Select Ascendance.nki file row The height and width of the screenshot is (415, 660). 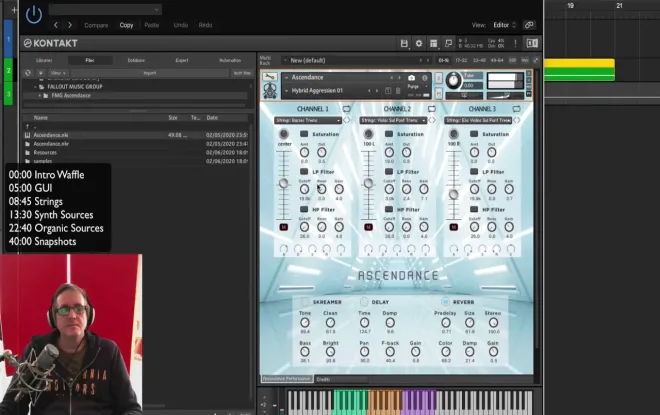click(137, 135)
